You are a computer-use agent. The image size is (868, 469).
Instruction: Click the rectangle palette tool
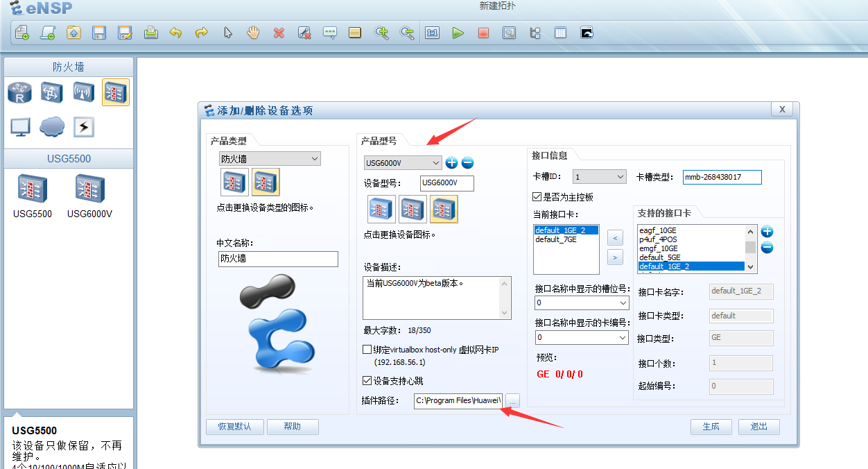tap(355, 33)
